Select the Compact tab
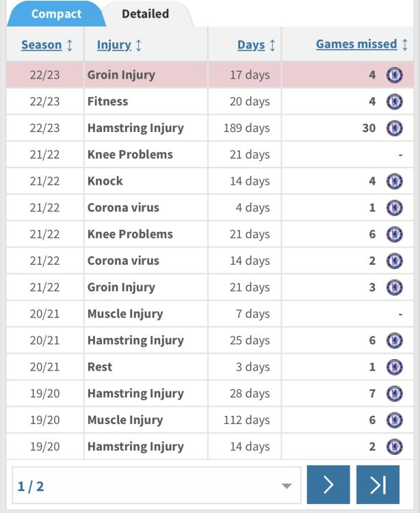 point(56,14)
